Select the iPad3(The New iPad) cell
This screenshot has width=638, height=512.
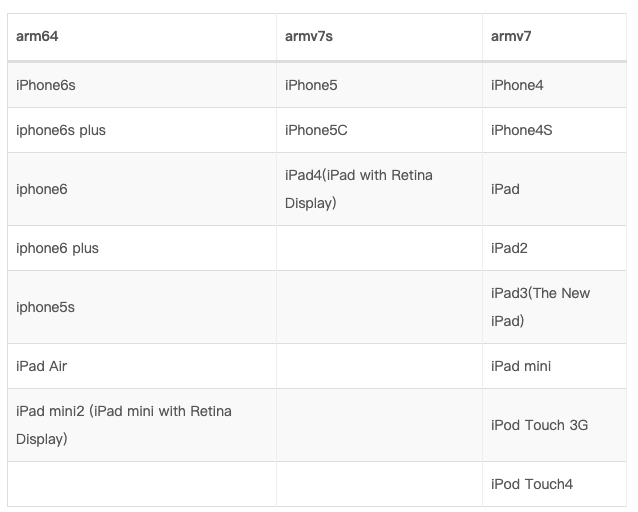pyautogui.click(x=554, y=307)
